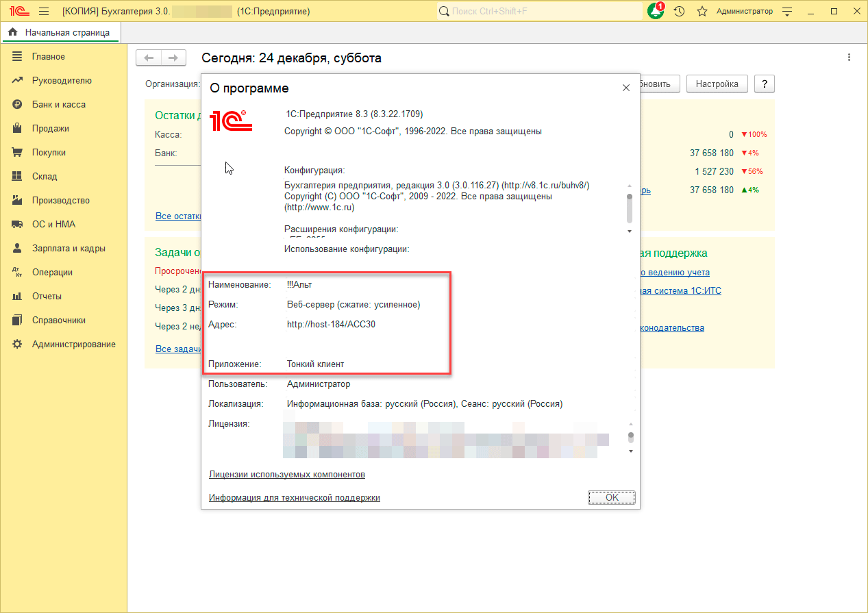Go back with left arrow button

point(149,58)
